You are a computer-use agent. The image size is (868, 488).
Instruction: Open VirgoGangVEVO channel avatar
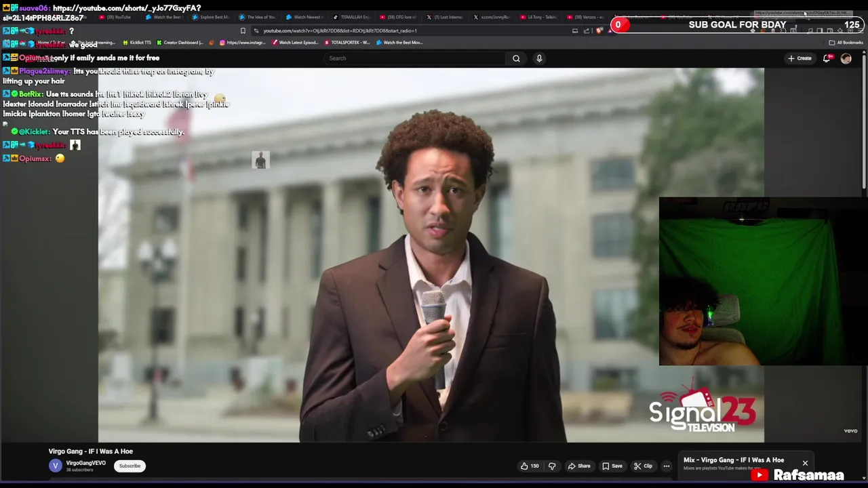[x=56, y=466]
